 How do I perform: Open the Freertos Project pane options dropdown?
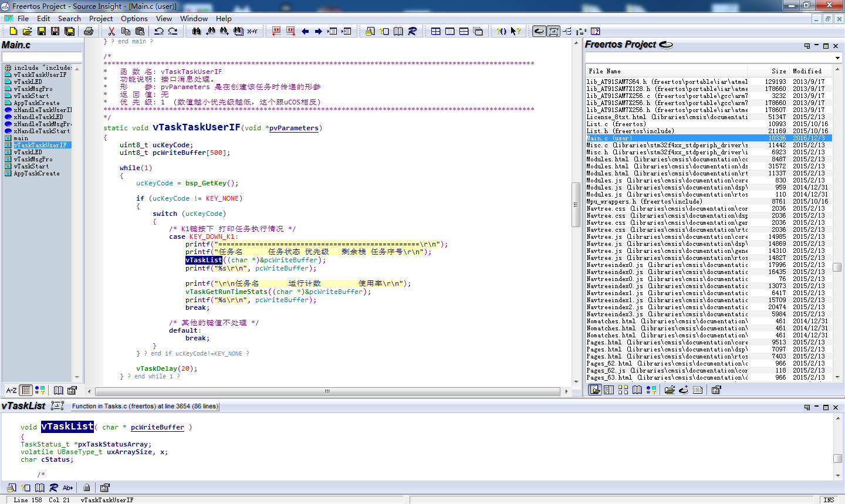coord(807,46)
